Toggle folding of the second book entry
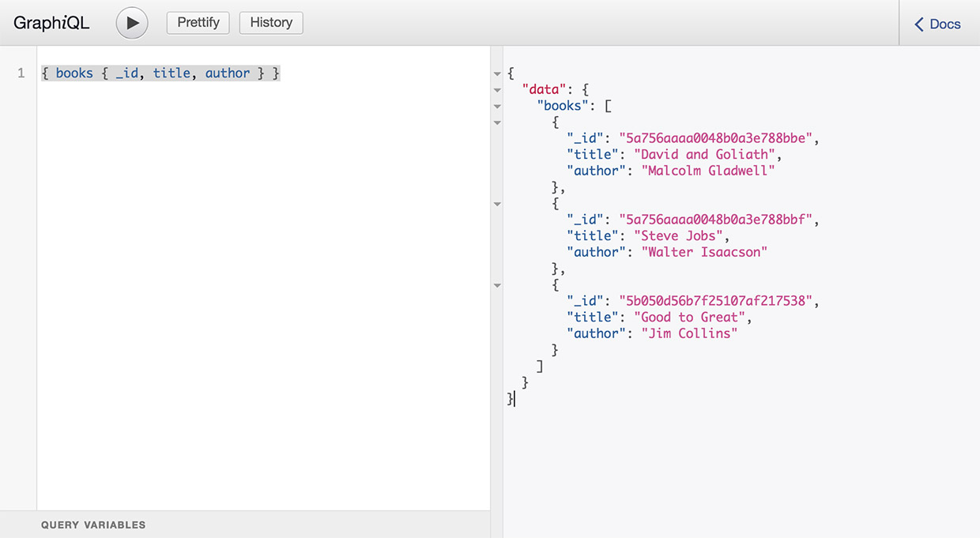The width and height of the screenshot is (980, 538). 497,204
